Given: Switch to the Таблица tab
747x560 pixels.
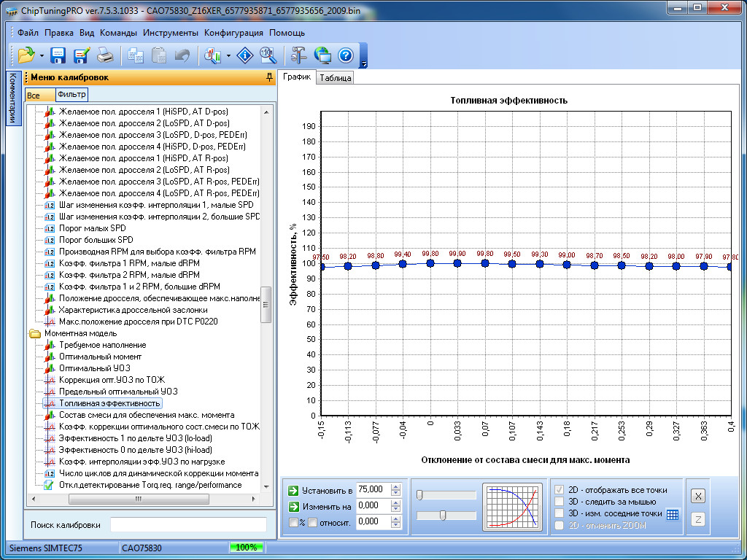Looking at the screenshot, I should pyautogui.click(x=335, y=78).
